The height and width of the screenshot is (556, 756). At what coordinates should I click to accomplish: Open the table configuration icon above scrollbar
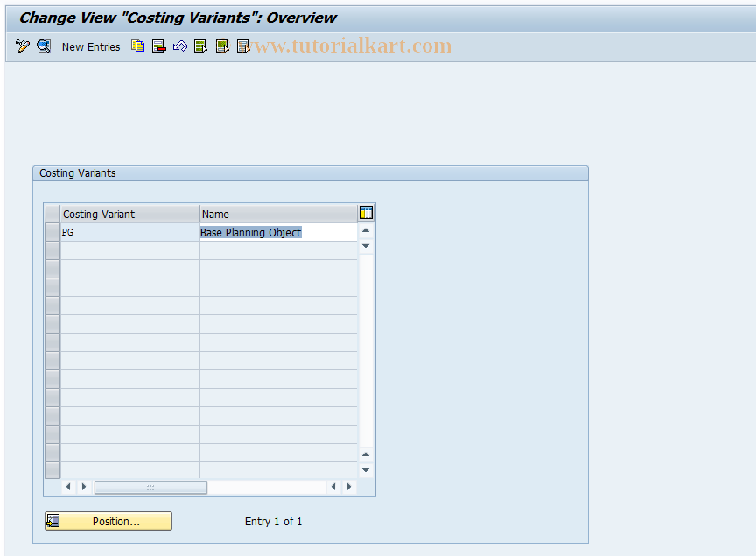(x=366, y=212)
